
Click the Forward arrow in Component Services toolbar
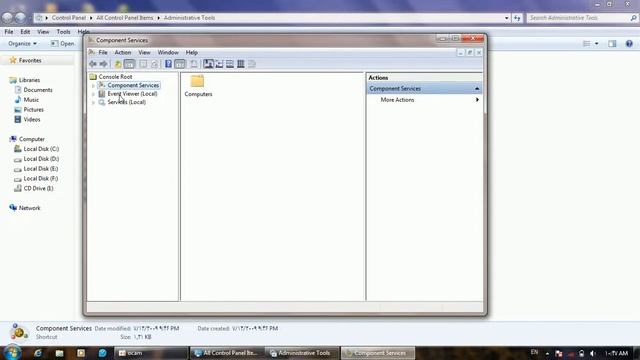tap(104, 64)
